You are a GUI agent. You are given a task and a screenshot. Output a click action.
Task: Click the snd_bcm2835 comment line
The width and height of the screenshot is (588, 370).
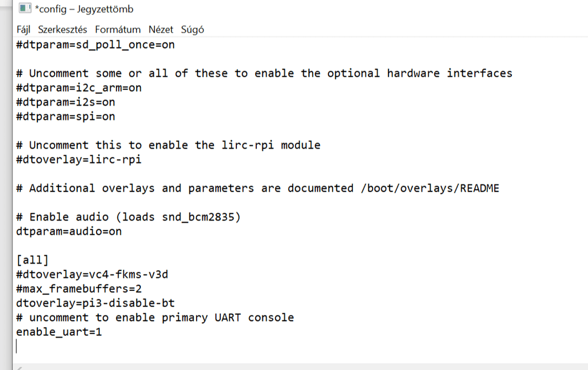128,217
